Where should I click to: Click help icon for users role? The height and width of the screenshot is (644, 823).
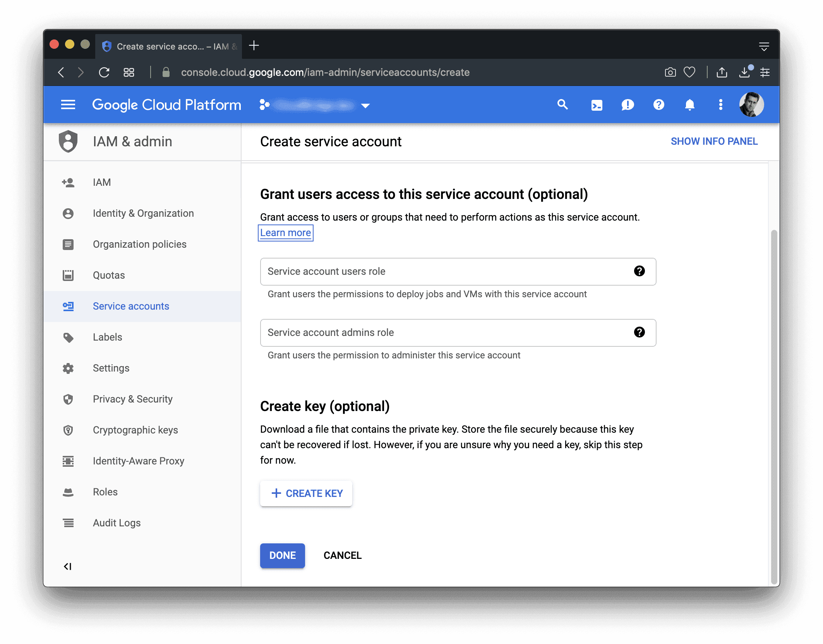(639, 271)
